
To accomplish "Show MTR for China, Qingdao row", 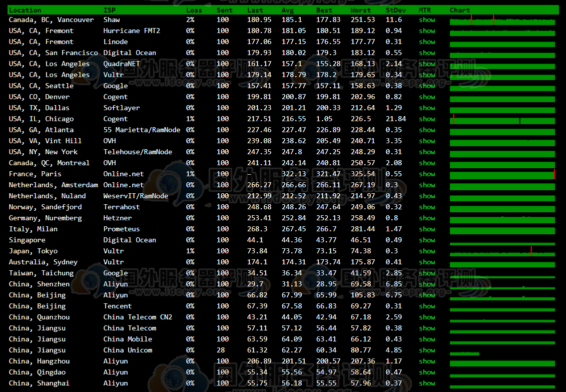I will (427, 372).
